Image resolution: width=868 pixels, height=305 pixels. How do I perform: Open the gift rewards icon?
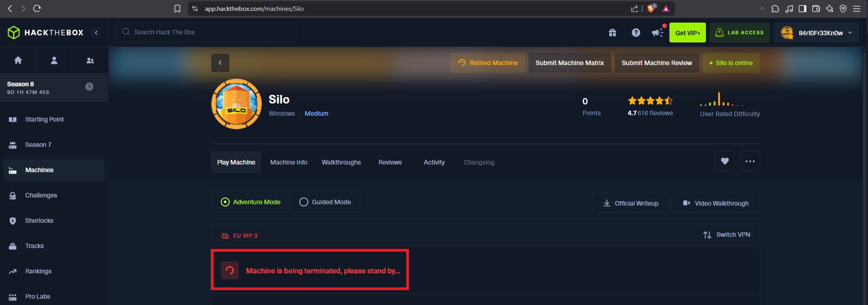click(613, 33)
